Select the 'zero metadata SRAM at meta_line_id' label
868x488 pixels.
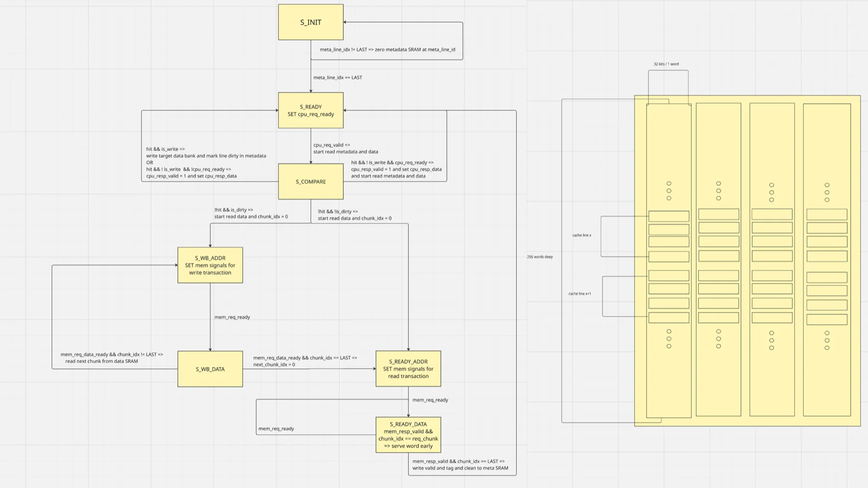click(x=388, y=49)
